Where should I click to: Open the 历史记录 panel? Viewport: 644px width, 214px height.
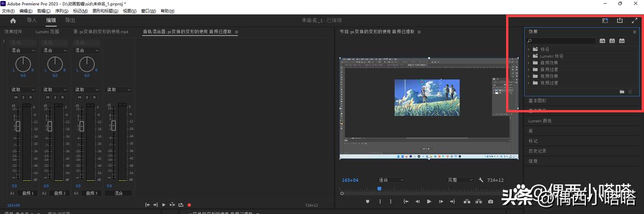click(x=537, y=151)
